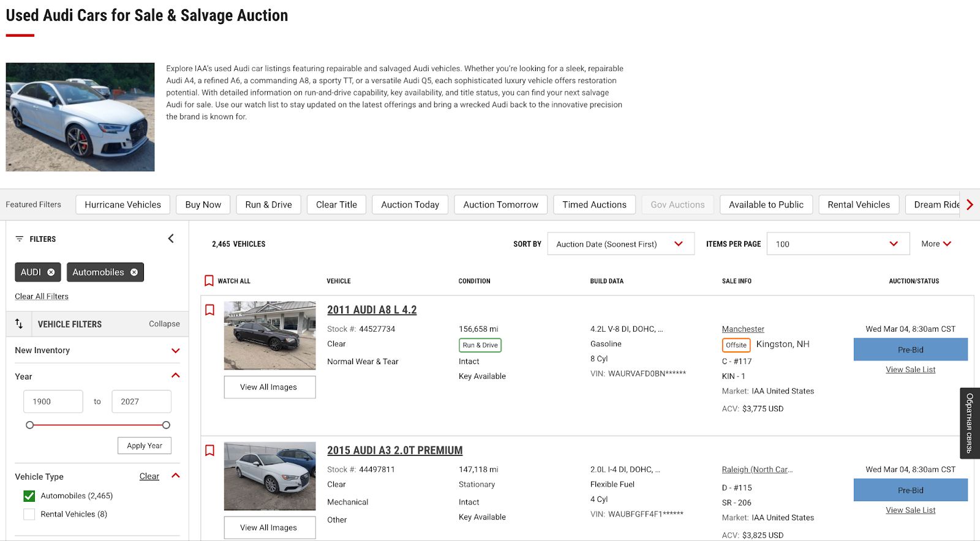
Task: Click the '2,465 VEHICLES' count text
Action: [239, 244]
